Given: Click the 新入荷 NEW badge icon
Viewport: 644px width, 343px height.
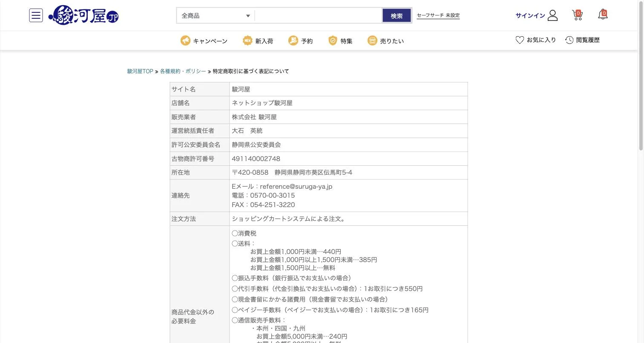Looking at the screenshot, I should point(247,40).
